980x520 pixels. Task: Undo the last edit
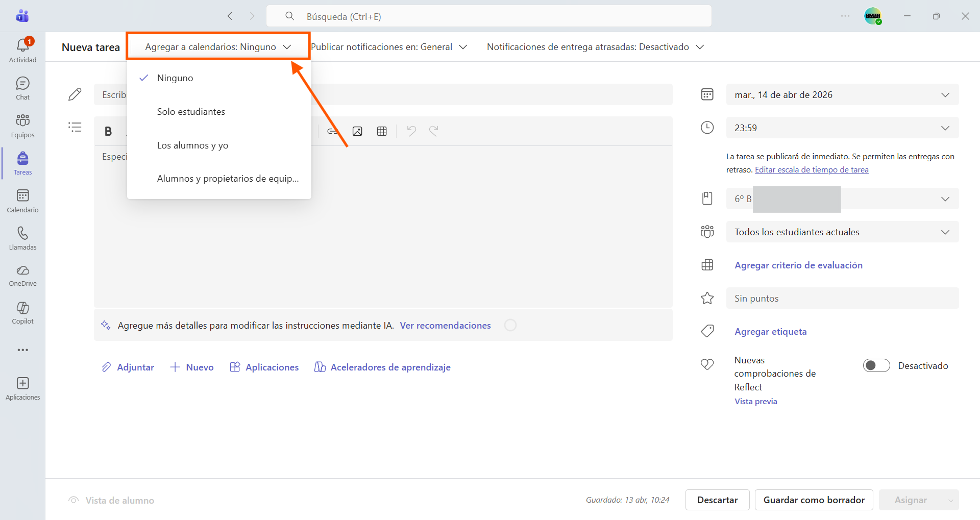coord(411,131)
